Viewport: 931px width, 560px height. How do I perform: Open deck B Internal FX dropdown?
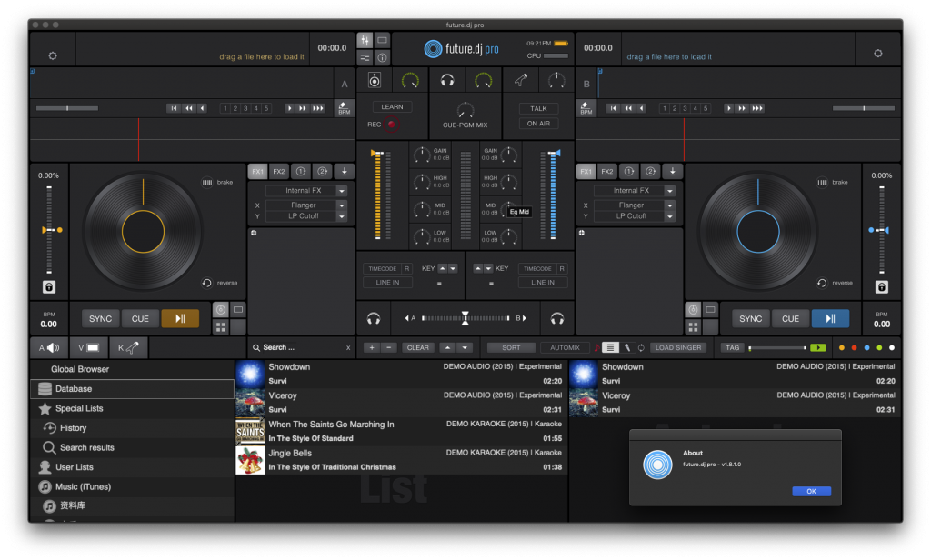(670, 191)
